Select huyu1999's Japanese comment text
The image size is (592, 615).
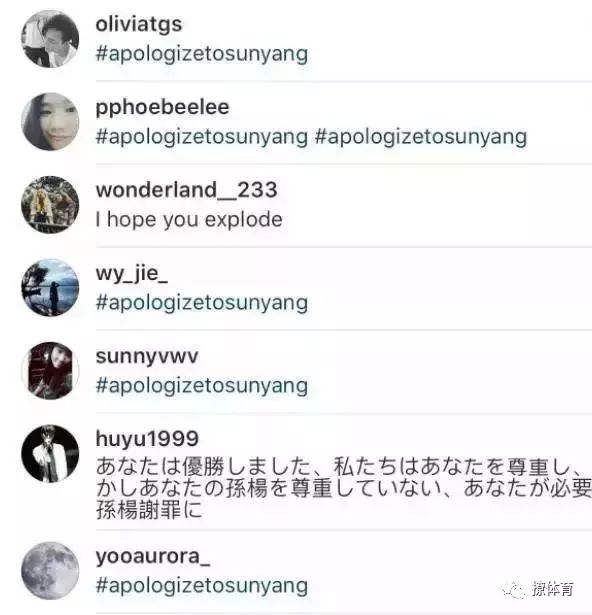tap(344, 488)
